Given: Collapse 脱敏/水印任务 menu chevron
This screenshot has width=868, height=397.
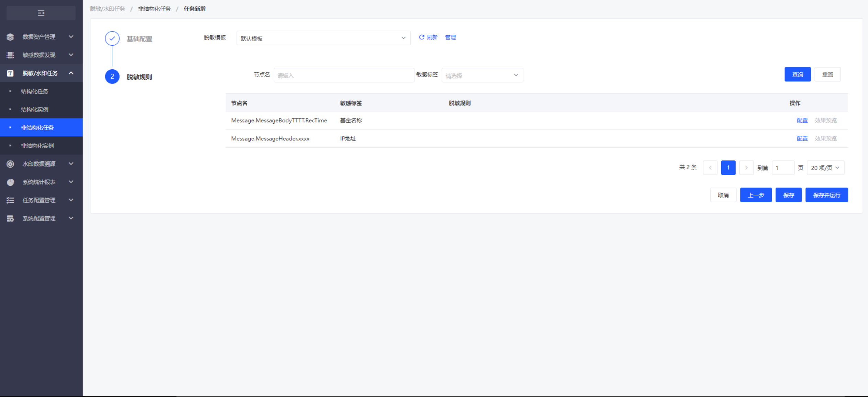Looking at the screenshot, I should point(71,73).
